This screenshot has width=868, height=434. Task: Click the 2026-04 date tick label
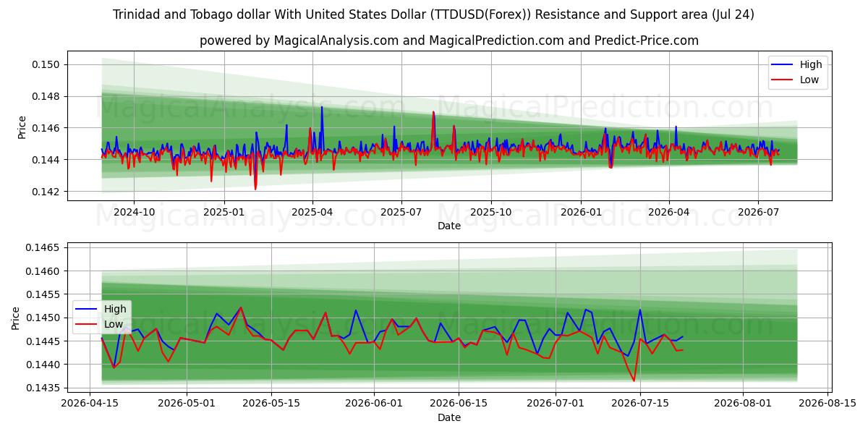[x=668, y=213]
